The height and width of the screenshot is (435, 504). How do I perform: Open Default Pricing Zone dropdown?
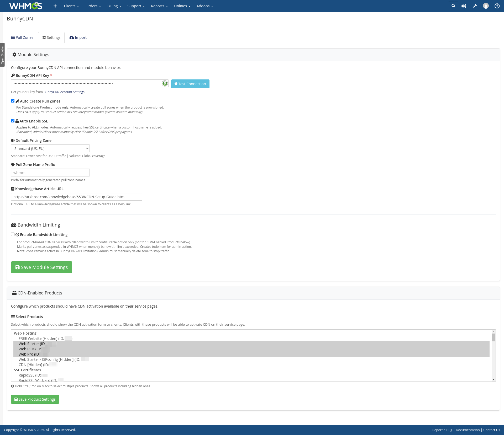click(x=50, y=148)
